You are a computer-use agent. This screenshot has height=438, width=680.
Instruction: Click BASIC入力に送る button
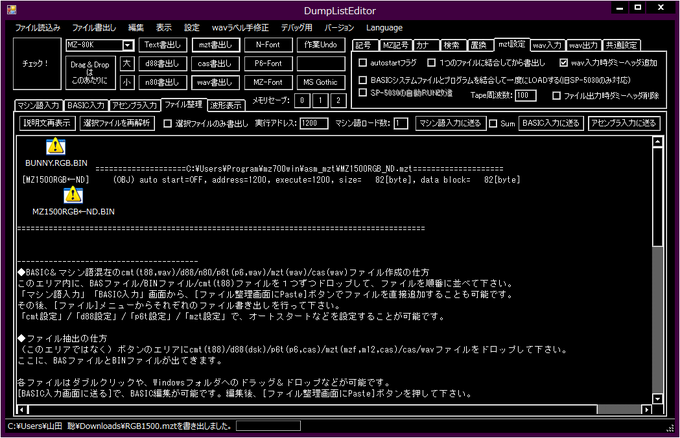(x=551, y=123)
